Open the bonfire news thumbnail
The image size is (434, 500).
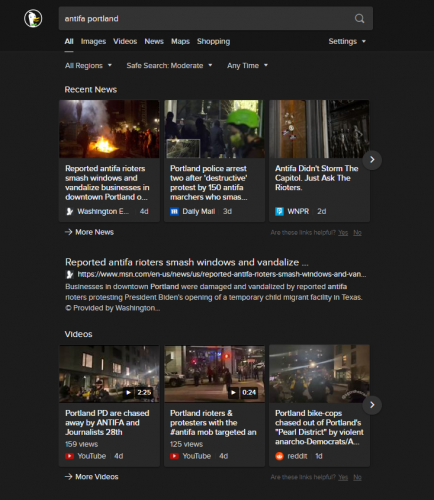point(109,129)
